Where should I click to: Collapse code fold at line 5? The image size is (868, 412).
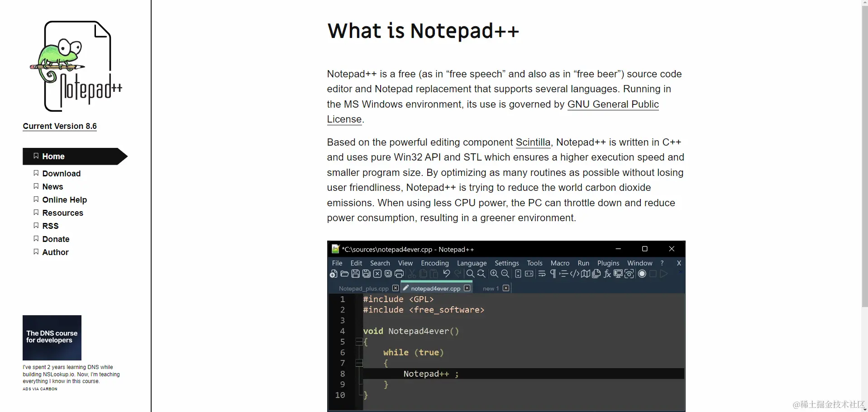[359, 342]
